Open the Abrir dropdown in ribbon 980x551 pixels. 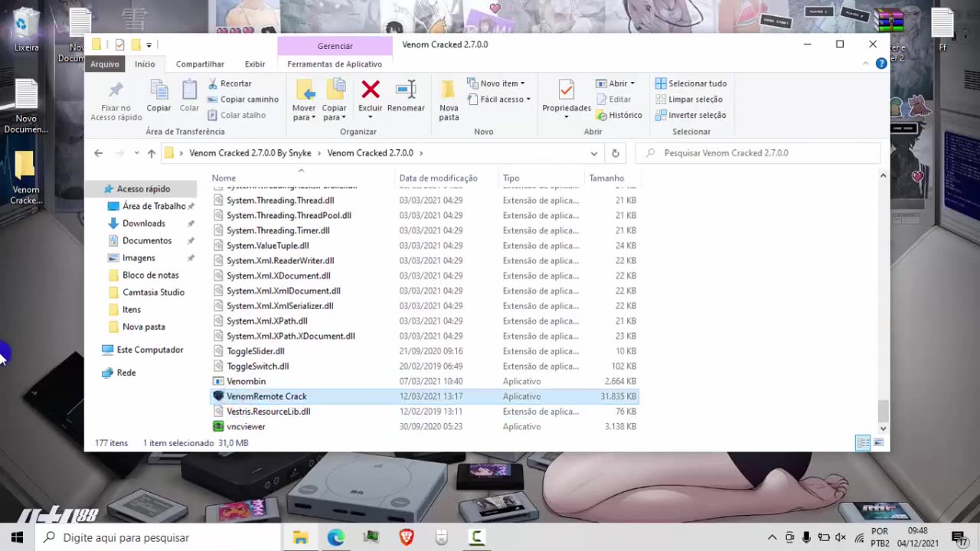[x=616, y=83]
